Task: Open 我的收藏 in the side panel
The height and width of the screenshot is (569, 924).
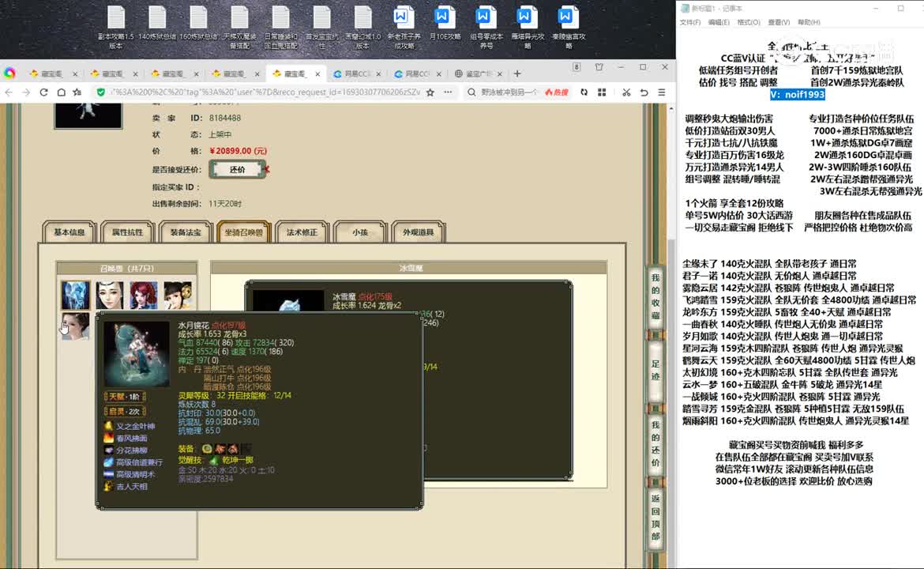Action: (x=655, y=296)
